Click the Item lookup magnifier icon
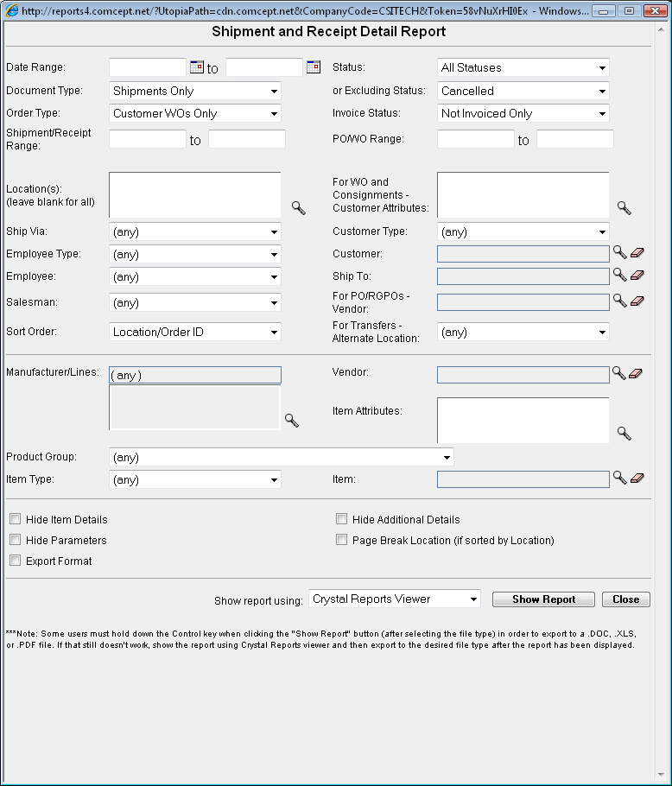 pyautogui.click(x=619, y=478)
